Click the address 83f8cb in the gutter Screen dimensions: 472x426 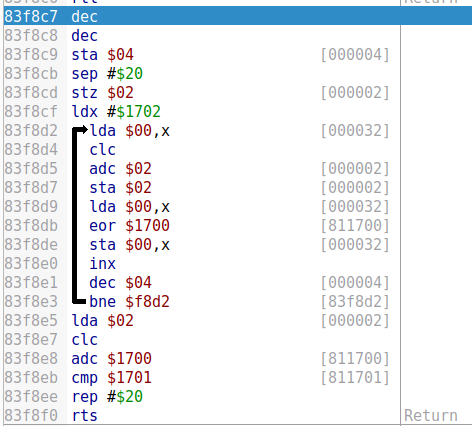(31, 73)
